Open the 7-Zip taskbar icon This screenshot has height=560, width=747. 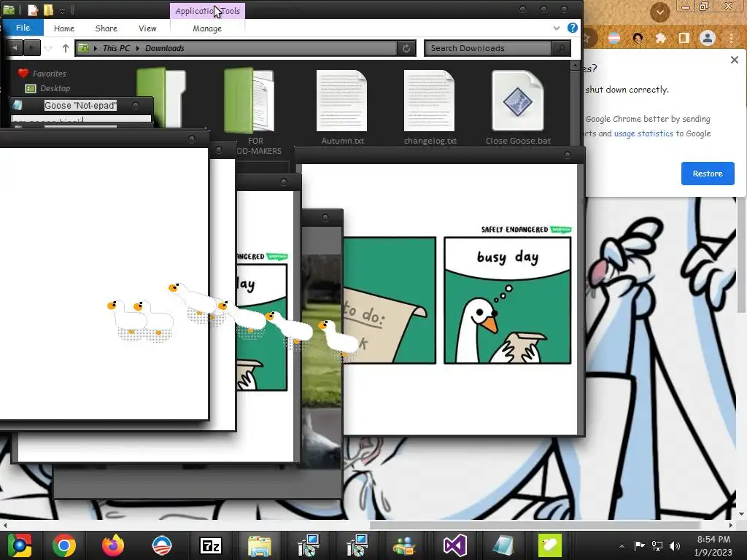pyautogui.click(x=211, y=545)
